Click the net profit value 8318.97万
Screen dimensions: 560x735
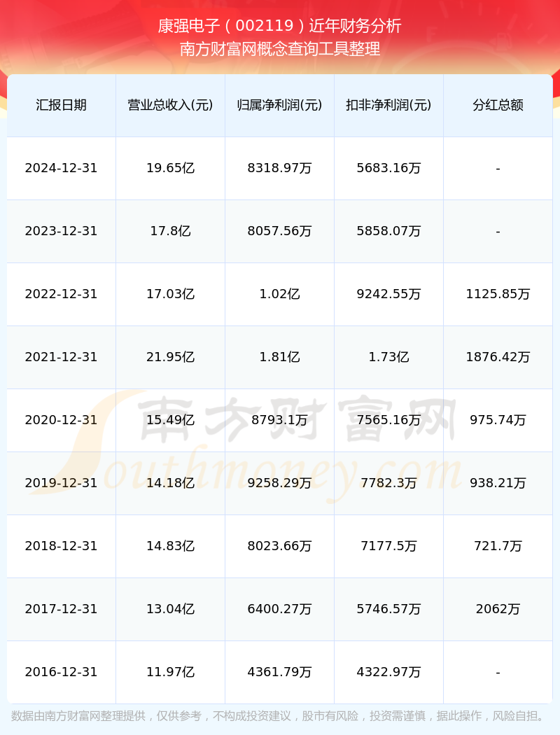(x=280, y=168)
